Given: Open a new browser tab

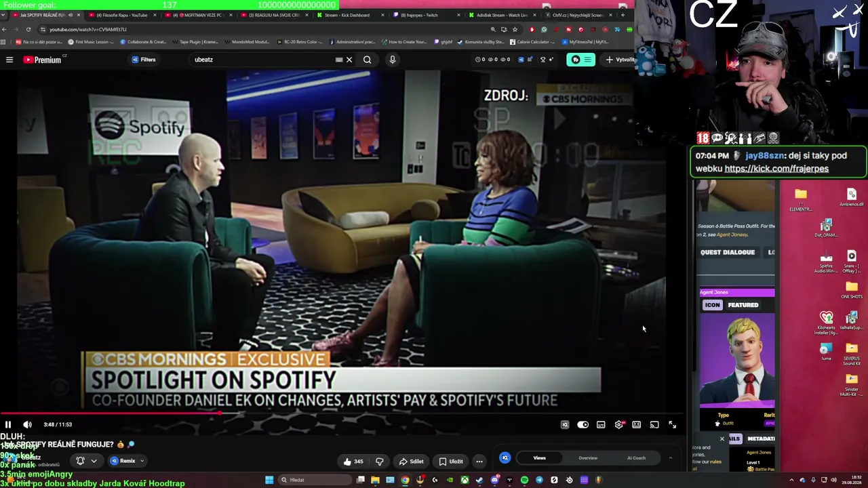Looking at the screenshot, I should coord(623,15).
